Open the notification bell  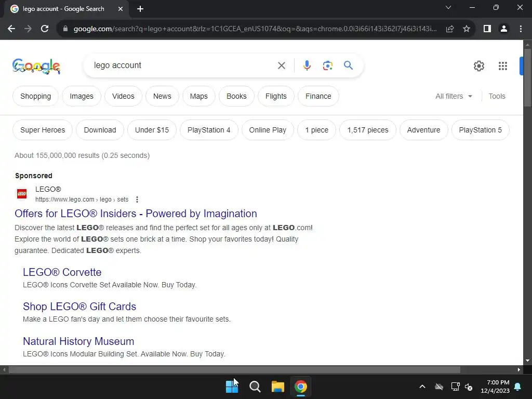518,387
